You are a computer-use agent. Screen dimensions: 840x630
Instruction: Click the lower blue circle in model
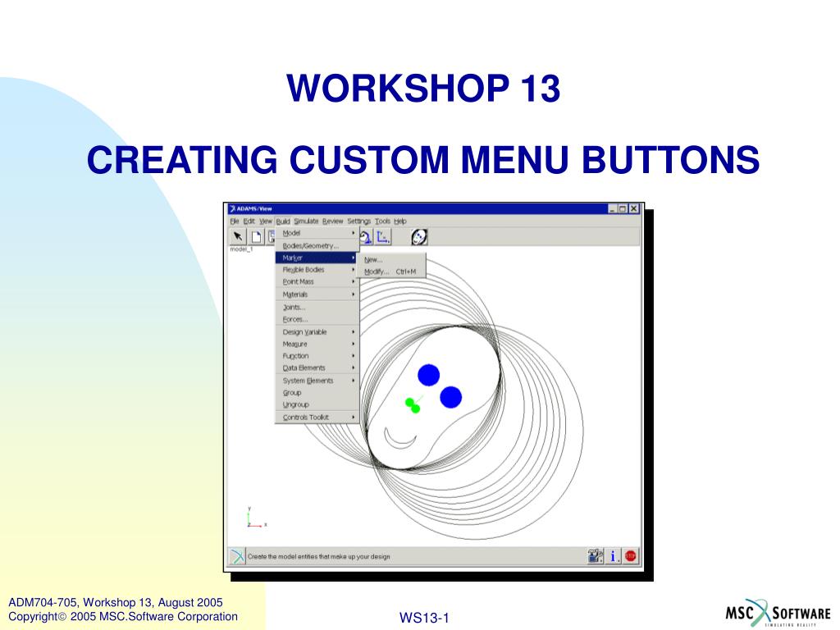pyautogui.click(x=450, y=397)
